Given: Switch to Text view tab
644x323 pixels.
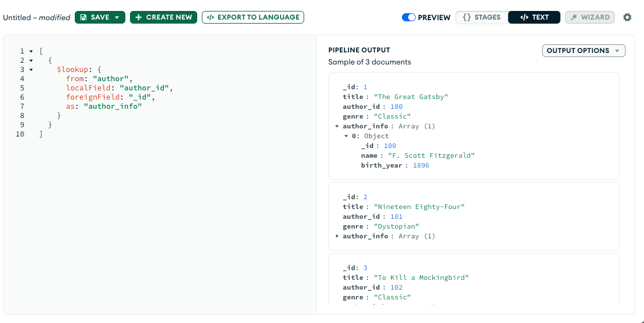Looking at the screenshot, I should click(534, 17).
